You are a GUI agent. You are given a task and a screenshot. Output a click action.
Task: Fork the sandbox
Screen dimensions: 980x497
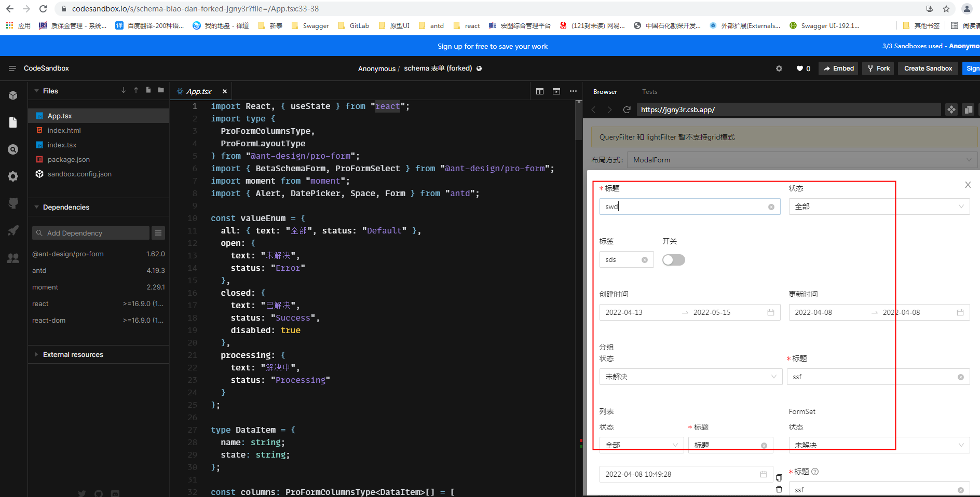(878, 68)
